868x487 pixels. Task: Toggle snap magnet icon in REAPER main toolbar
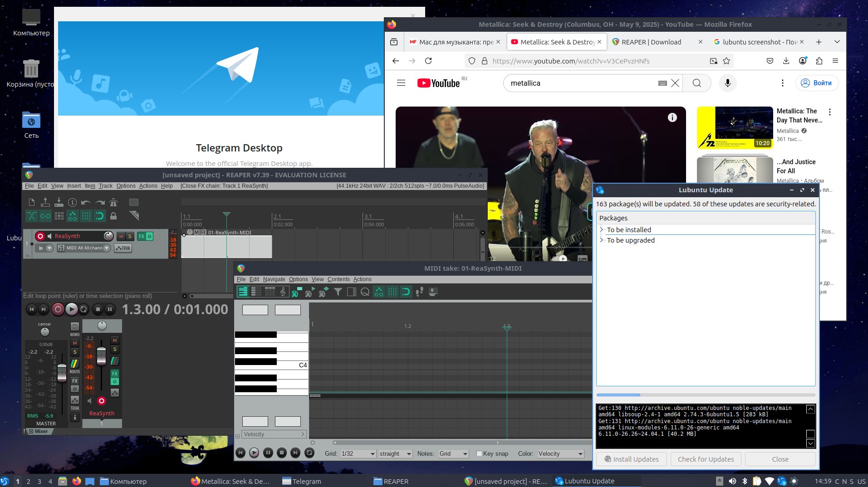pyautogui.click(x=100, y=216)
